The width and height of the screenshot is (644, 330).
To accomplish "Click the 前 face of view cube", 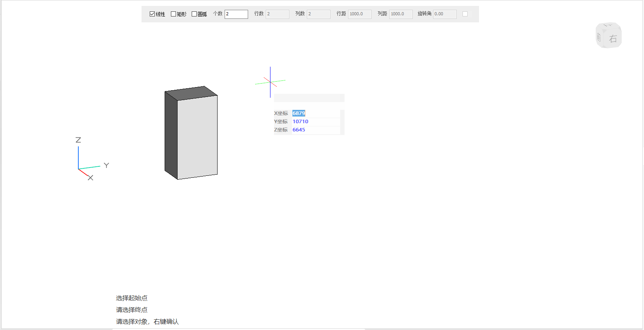I will (599, 37).
